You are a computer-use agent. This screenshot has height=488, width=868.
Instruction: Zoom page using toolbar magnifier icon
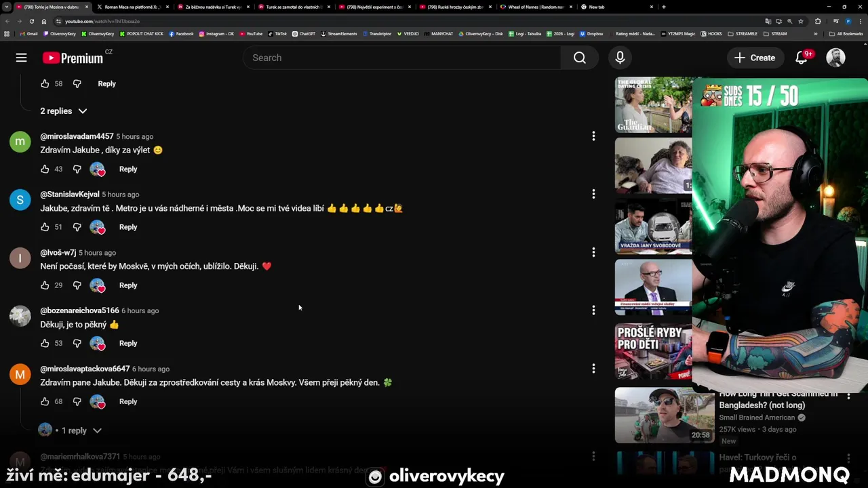coord(789,21)
